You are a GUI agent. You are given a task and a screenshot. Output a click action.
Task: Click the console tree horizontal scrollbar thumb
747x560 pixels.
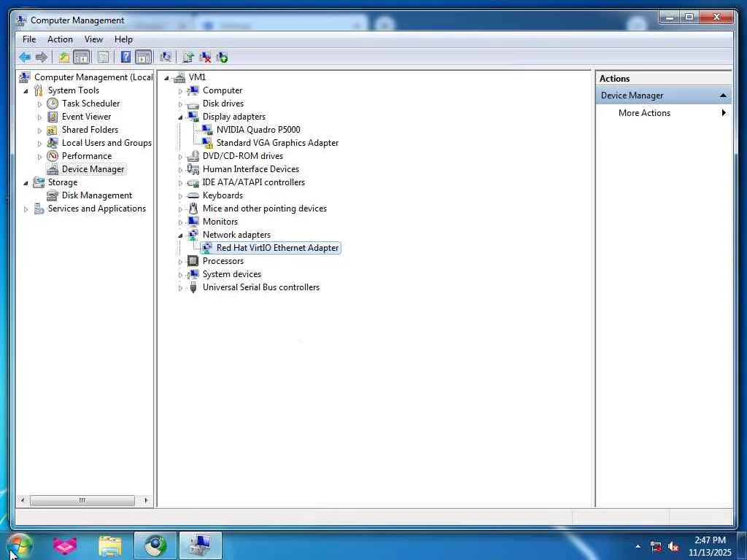[x=82, y=500]
